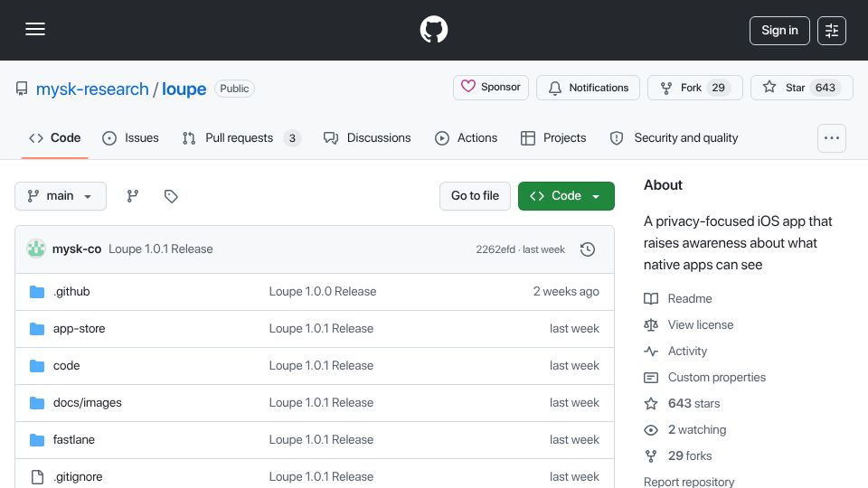Viewport: 868px width, 488px height.
Task: Open the Pull requests tab
Action: [241, 137]
